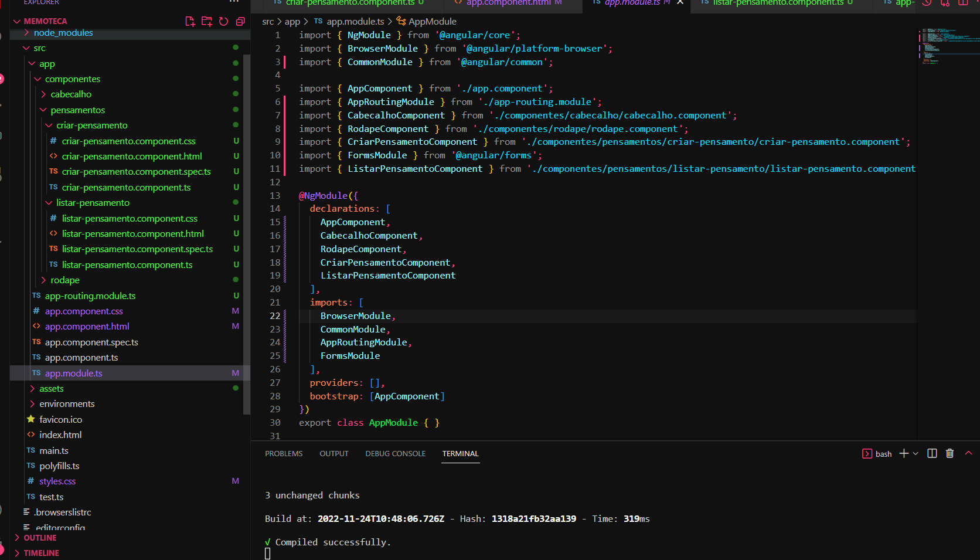Open criar-pensamento.component.spec.ts file
This screenshot has width=980, height=560.
tap(136, 171)
